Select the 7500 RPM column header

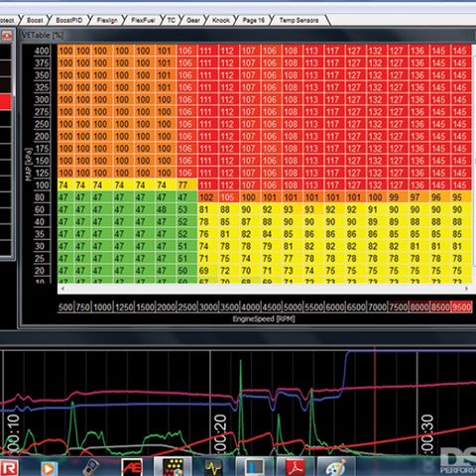click(x=399, y=307)
